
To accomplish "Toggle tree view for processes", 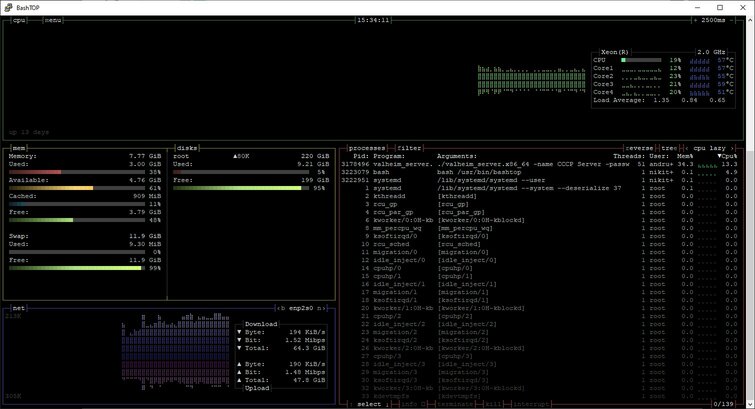I will pyautogui.click(x=669, y=148).
